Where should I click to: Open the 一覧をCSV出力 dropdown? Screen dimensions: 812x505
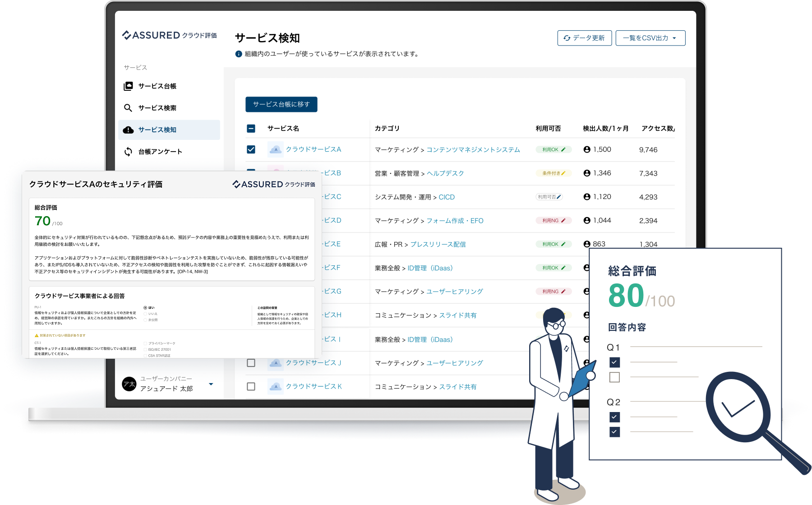coord(650,38)
